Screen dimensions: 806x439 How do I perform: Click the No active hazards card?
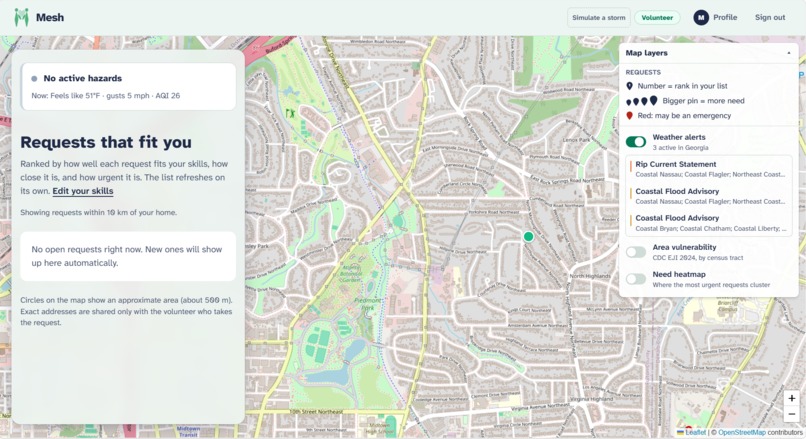pos(128,86)
